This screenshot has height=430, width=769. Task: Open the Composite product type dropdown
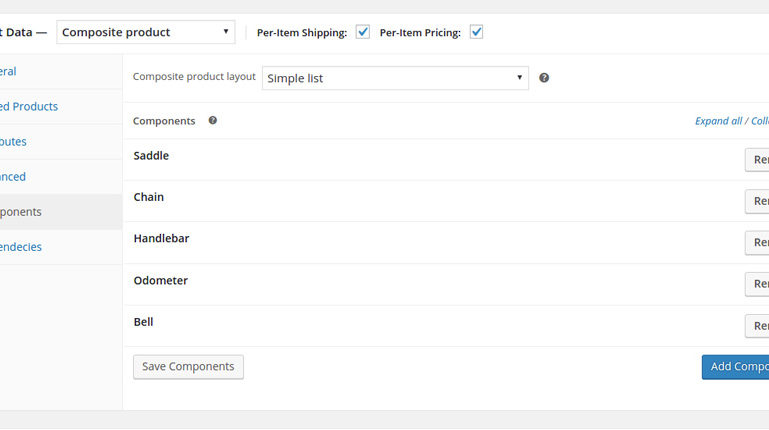pyautogui.click(x=146, y=32)
